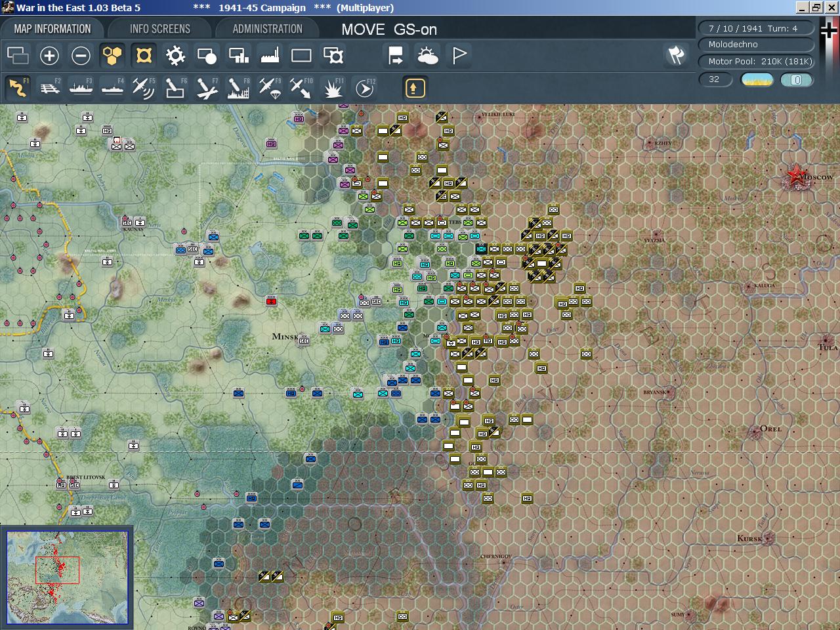Toggle the rectangle-with-gear overlay icon
The height and width of the screenshot is (630, 840).
tap(333, 56)
